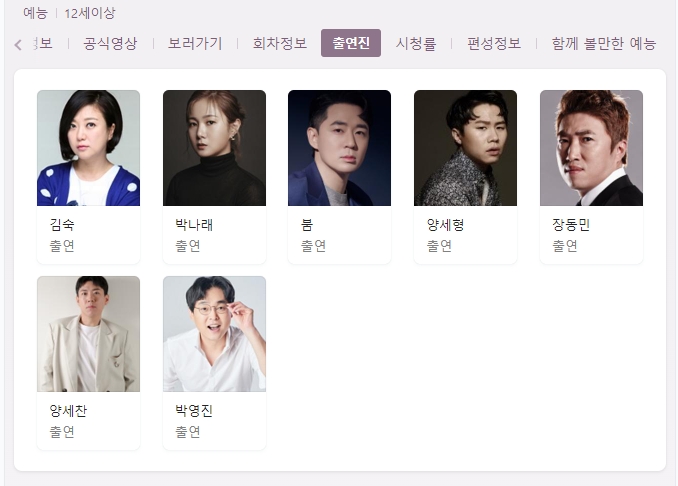Open 장동민's profile photo
Image resolution: width=678 pixels, height=486 pixels.
592,148
